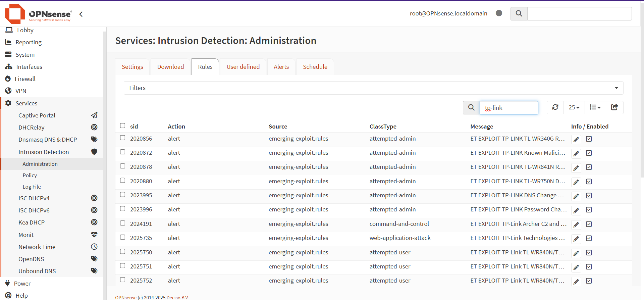Click the OpenDNS tags icon

coord(94,259)
